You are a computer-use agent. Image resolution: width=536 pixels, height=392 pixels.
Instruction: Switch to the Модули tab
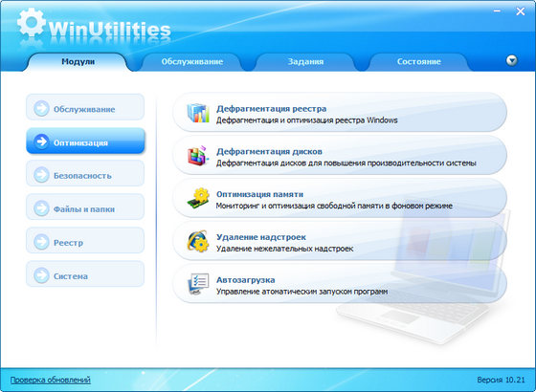[x=78, y=62]
